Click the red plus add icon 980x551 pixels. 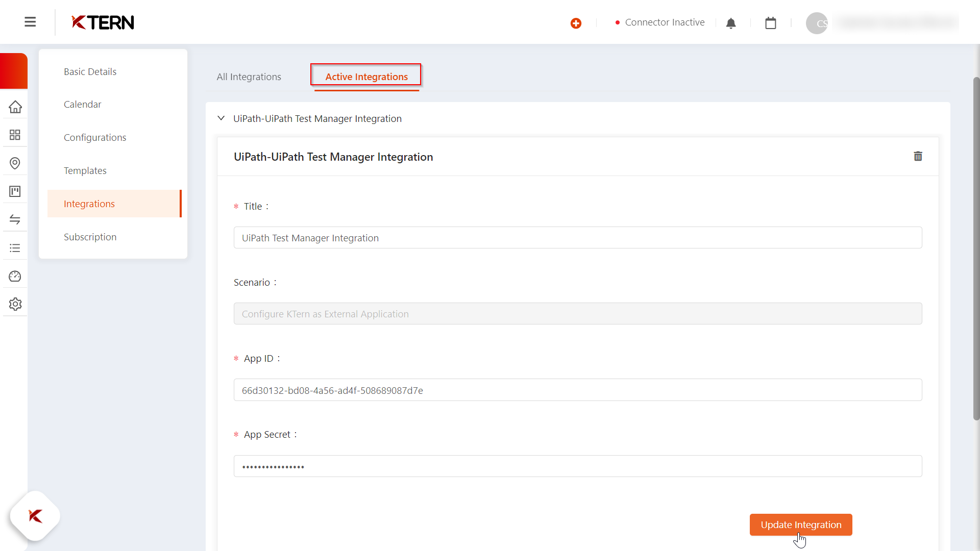(x=576, y=23)
